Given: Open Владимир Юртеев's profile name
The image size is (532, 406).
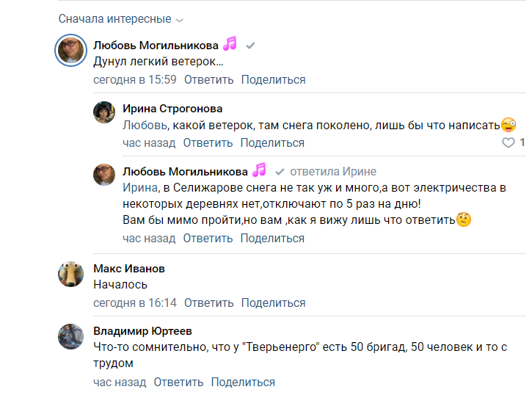Looking at the screenshot, I should coord(142,330).
